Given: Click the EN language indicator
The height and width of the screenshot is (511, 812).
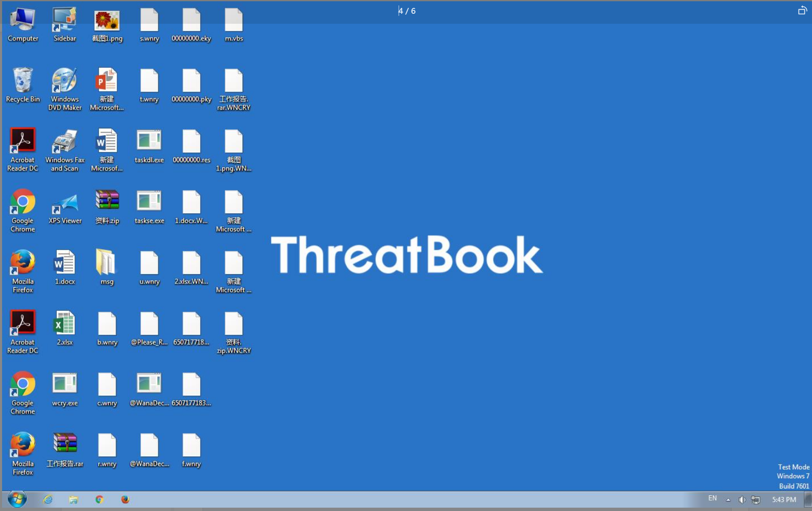Looking at the screenshot, I should tap(712, 498).
